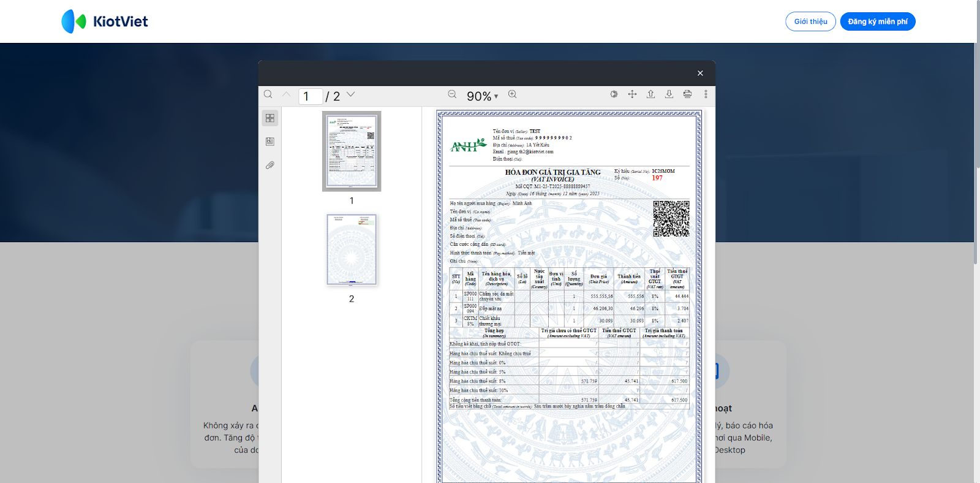Click the zoom out magnifier icon

coord(452,94)
